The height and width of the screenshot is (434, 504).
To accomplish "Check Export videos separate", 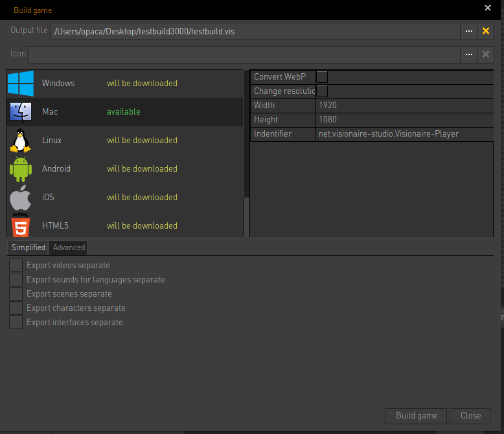I will tap(16, 265).
